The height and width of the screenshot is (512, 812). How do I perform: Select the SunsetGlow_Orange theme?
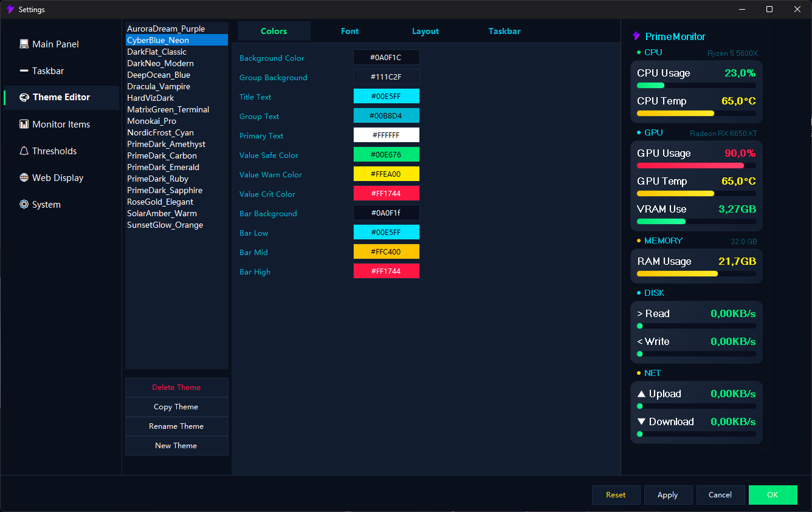tap(176, 225)
